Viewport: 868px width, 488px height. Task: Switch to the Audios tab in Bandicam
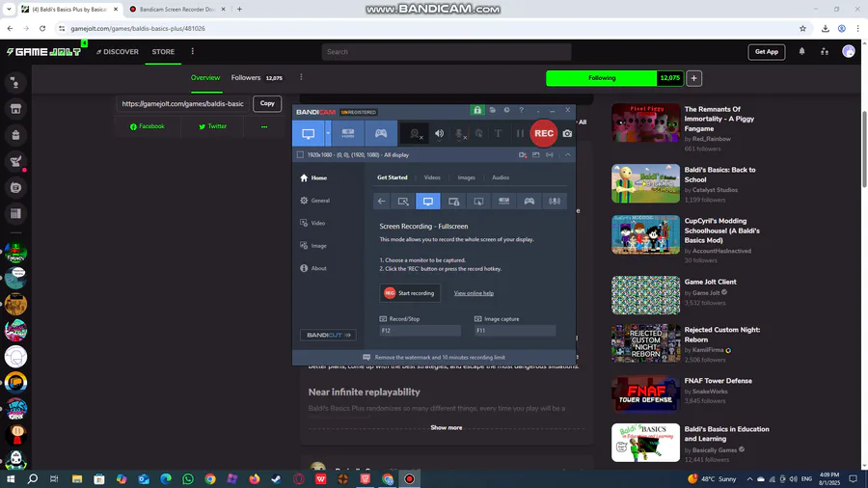click(x=501, y=177)
